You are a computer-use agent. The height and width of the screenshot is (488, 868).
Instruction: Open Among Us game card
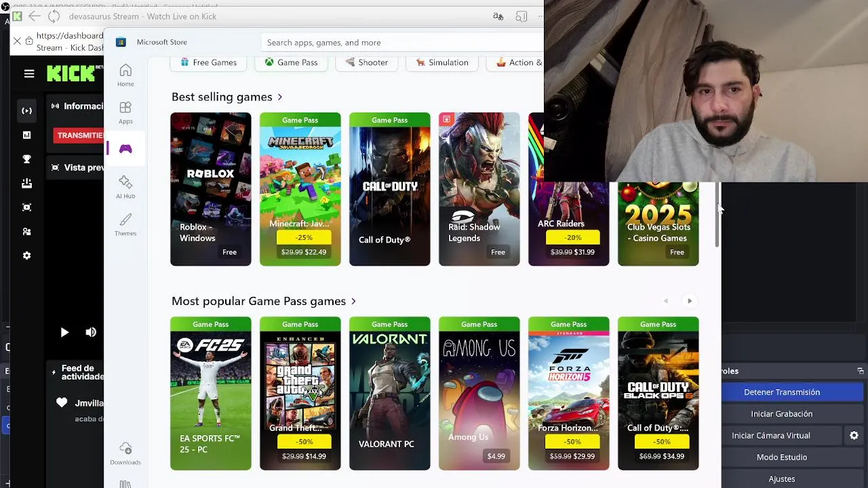coord(479,393)
